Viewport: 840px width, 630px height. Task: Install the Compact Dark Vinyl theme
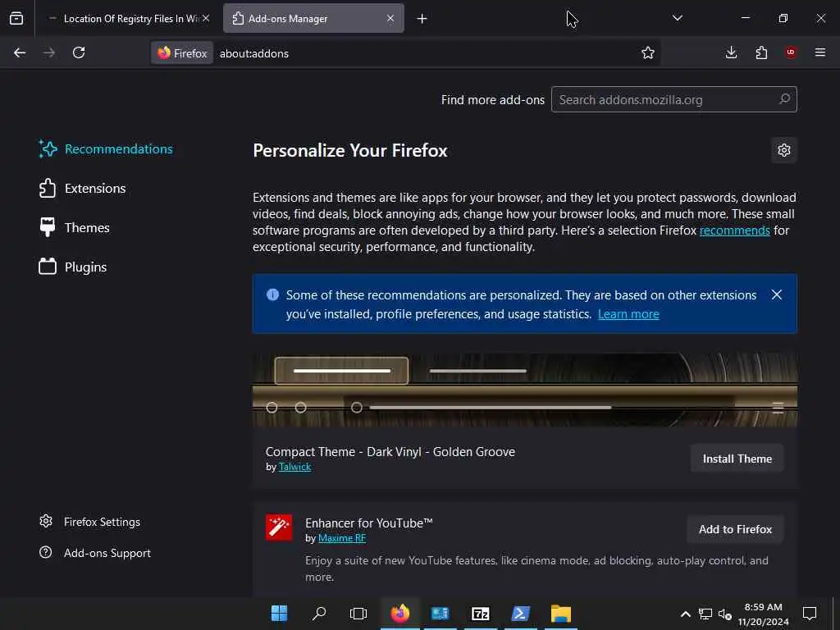[737, 459]
